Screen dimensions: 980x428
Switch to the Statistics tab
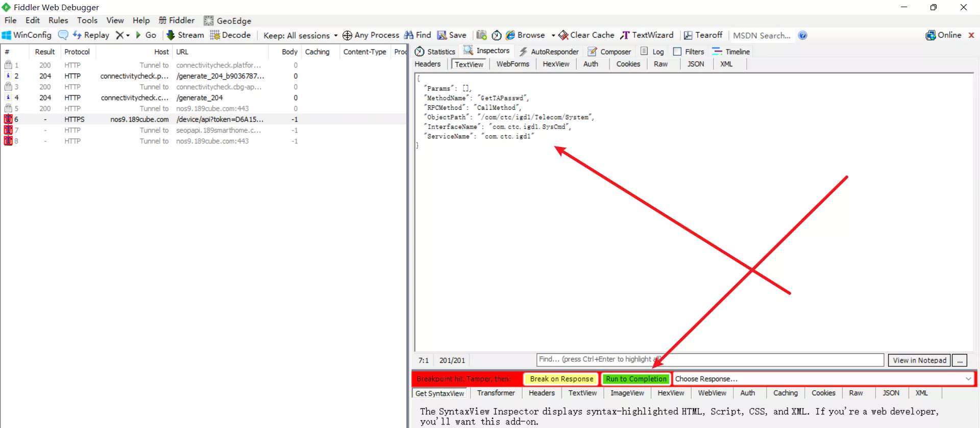435,52
